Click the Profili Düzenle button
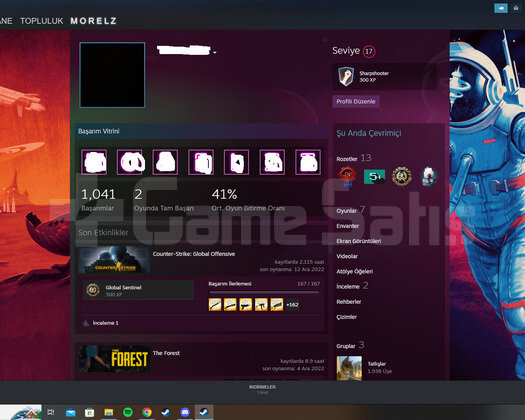 [356, 101]
